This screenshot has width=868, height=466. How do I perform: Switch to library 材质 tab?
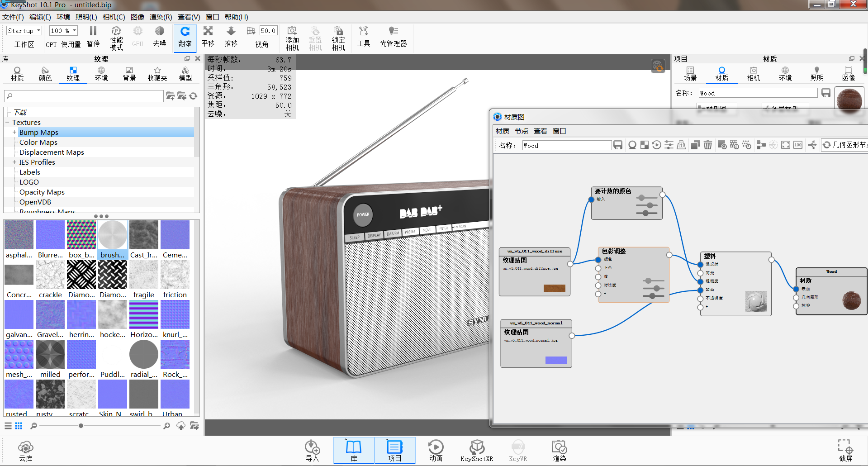[x=17, y=74]
